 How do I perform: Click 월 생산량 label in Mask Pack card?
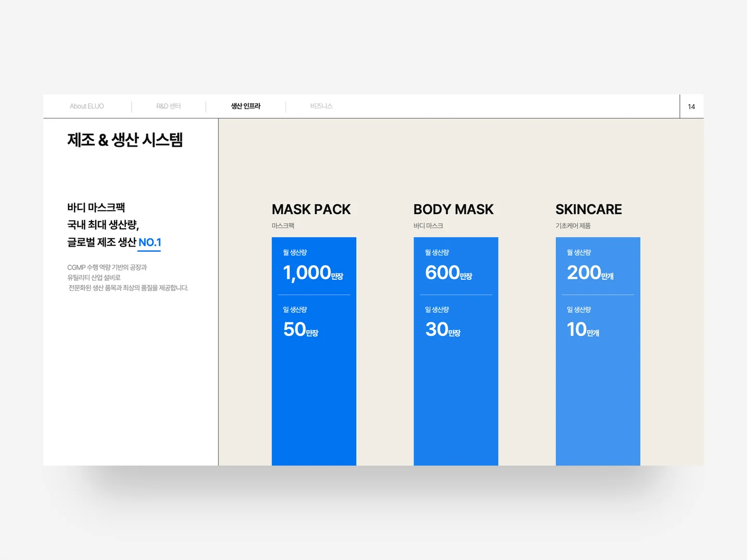(x=295, y=253)
